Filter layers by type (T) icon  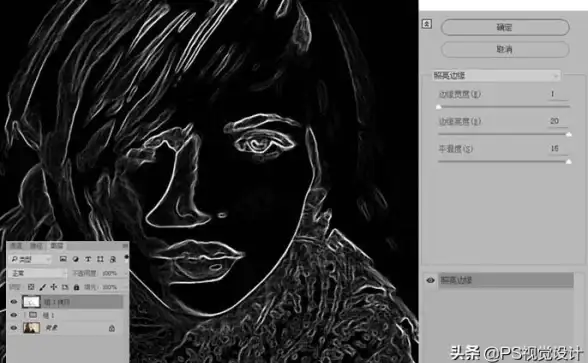click(88, 259)
